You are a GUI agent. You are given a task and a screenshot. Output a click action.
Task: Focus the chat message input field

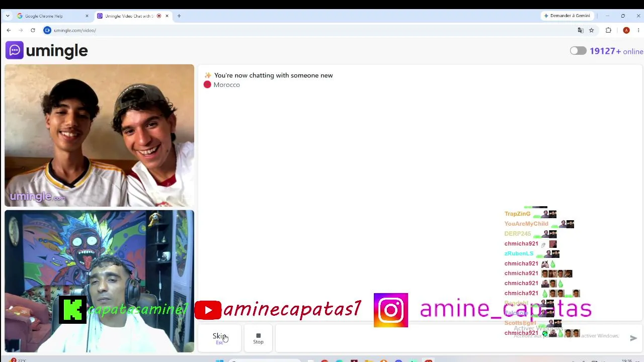coord(450,338)
